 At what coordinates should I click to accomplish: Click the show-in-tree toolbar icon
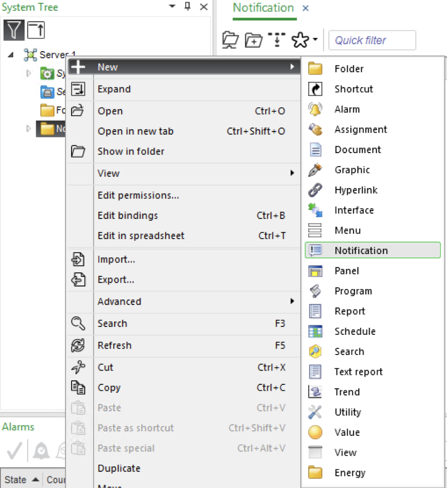277,40
